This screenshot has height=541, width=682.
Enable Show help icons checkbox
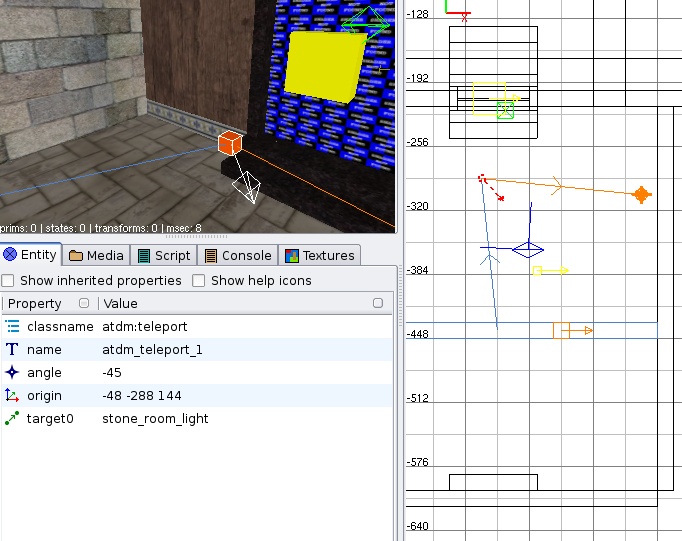[199, 281]
